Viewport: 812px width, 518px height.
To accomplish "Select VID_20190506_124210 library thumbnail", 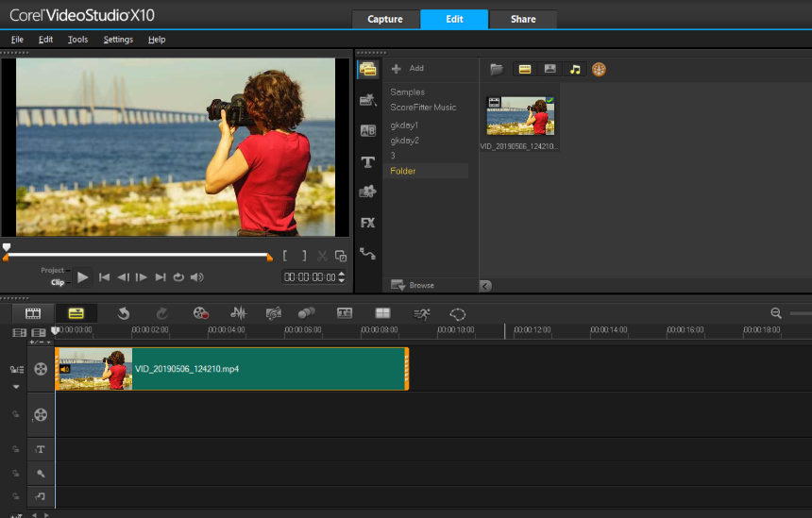I will tap(520, 116).
